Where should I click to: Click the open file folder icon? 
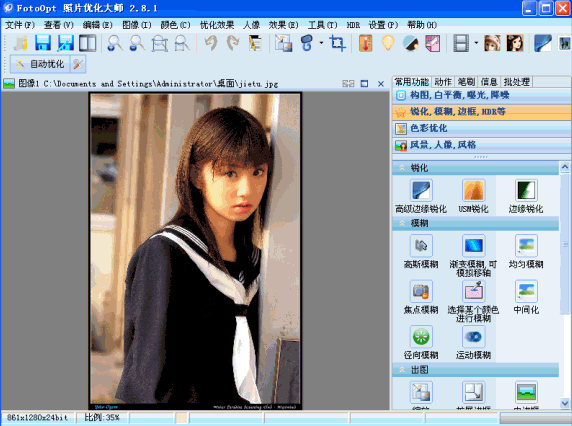click(20, 43)
